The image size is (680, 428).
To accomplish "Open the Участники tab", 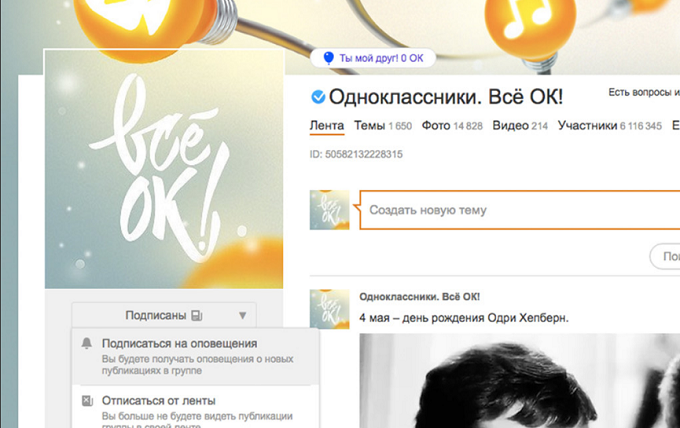I will tap(610, 126).
